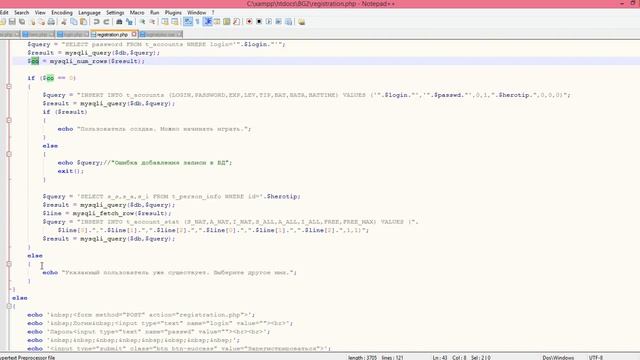Screen dimensions: 640x360
Task: Click the Open file toolbar icon
Action: 3,22
